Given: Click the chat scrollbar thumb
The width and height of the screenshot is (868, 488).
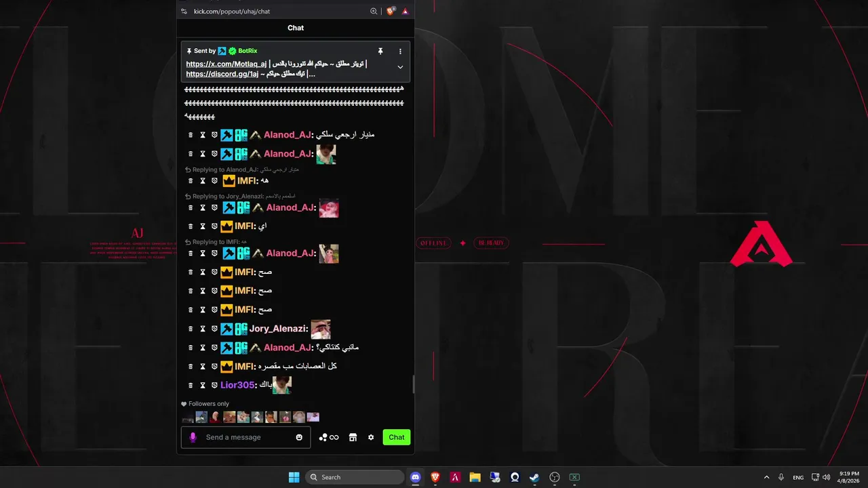Looking at the screenshot, I should 413,384.
